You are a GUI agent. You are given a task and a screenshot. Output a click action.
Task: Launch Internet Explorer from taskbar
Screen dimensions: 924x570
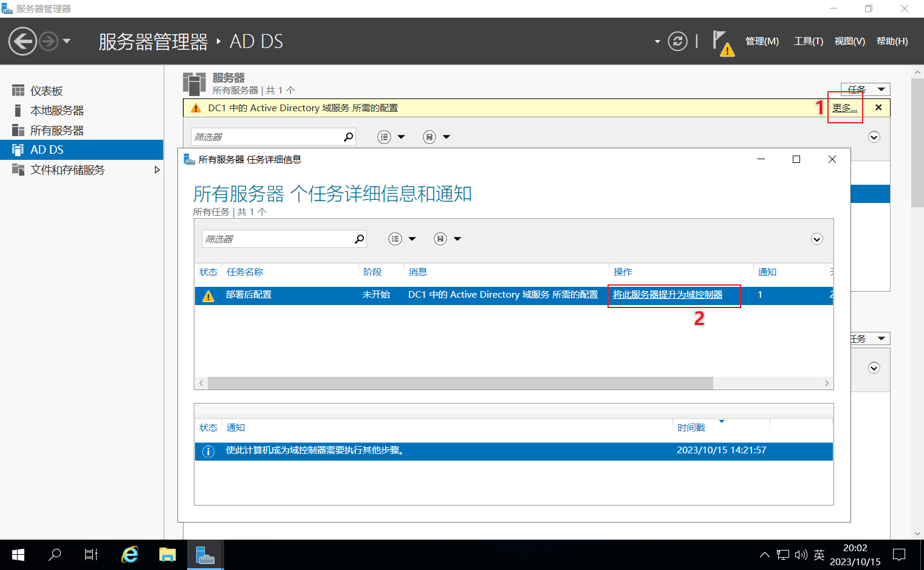point(129,555)
